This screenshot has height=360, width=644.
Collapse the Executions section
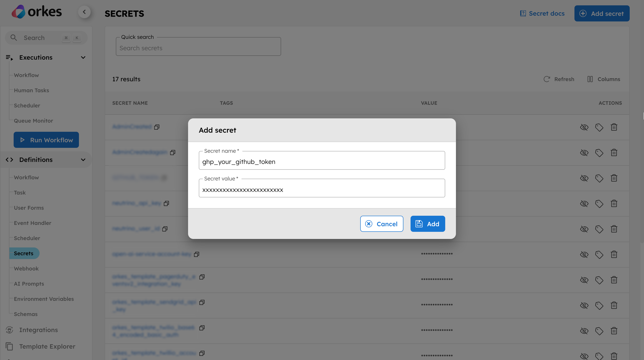[83, 57]
